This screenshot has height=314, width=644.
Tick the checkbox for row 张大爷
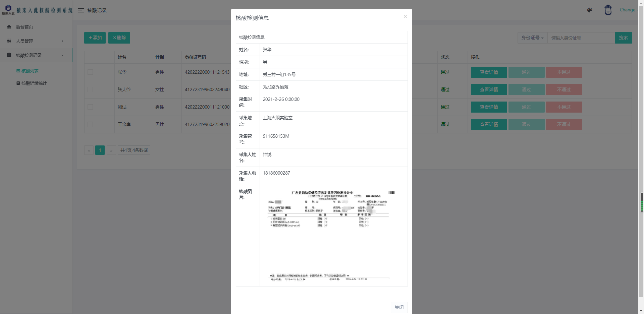click(90, 89)
